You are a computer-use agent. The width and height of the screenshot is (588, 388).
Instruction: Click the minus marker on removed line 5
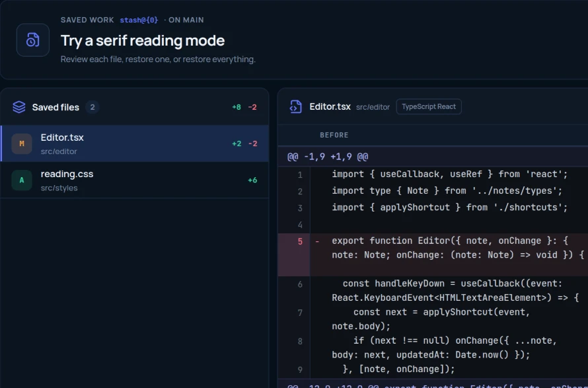[317, 241]
